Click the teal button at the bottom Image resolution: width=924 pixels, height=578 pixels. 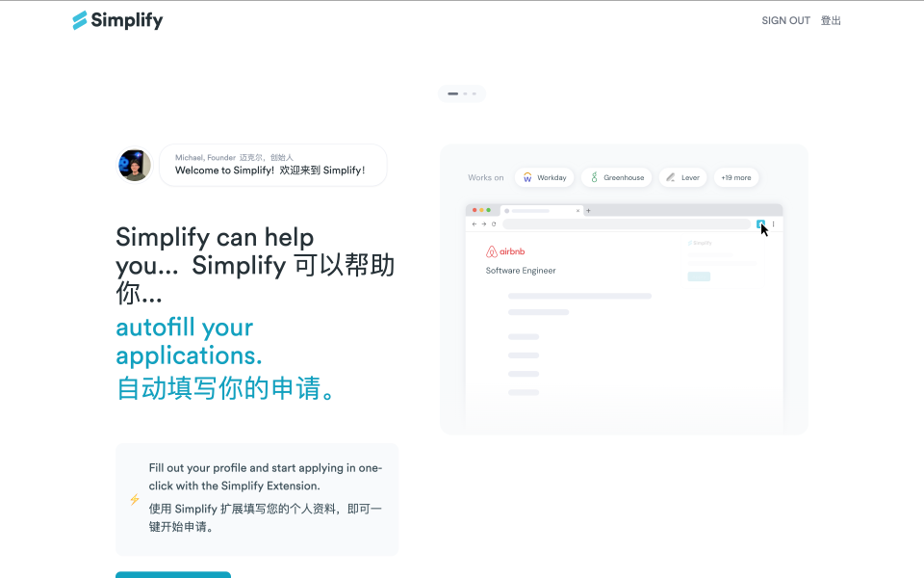click(x=173, y=576)
